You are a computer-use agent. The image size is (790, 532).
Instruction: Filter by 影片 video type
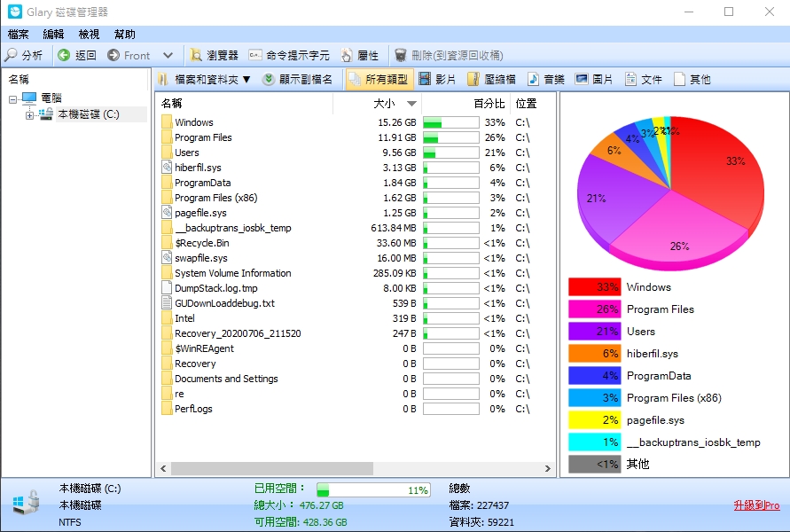(x=437, y=79)
